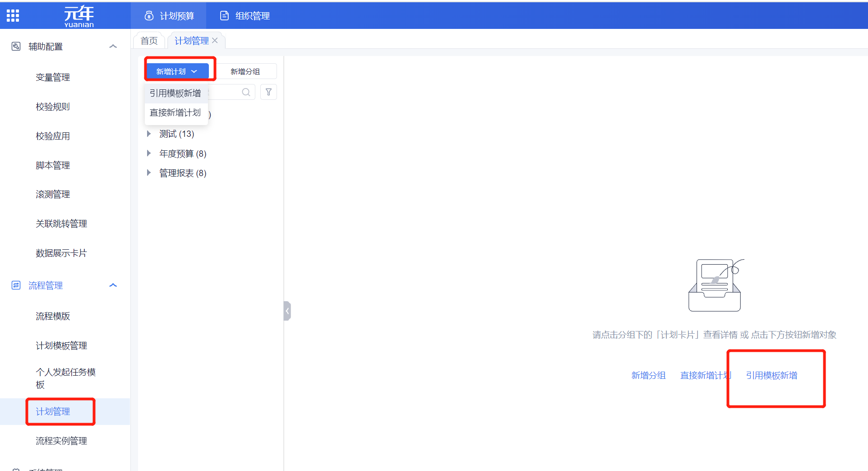
Task: Expand the 测试 (13) tree group
Action: point(149,134)
